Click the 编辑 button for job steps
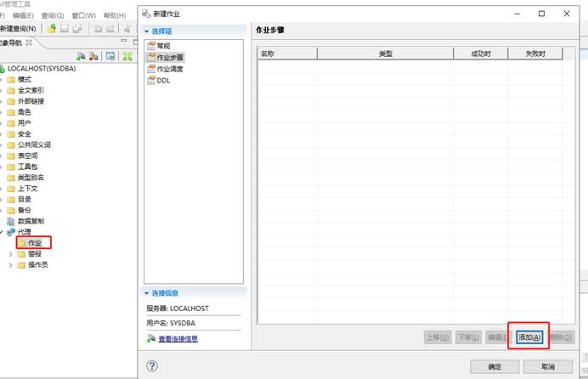The image size is (588, 379). 499,337
